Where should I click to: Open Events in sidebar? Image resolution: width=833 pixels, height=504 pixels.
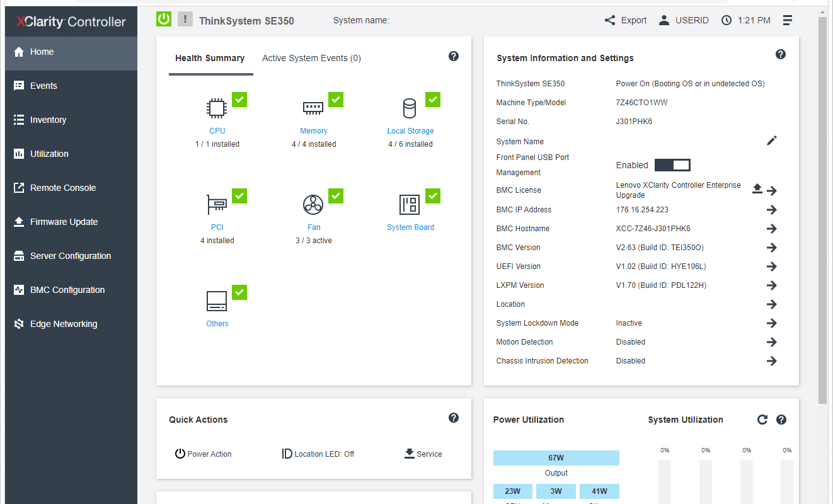click(x=71, y=86)
